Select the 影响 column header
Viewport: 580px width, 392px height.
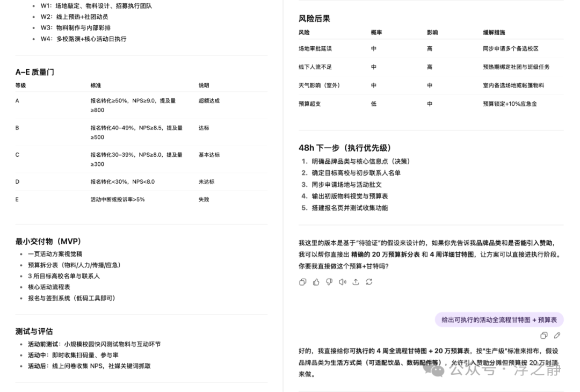pyautogui.click(x=432, y=33)
